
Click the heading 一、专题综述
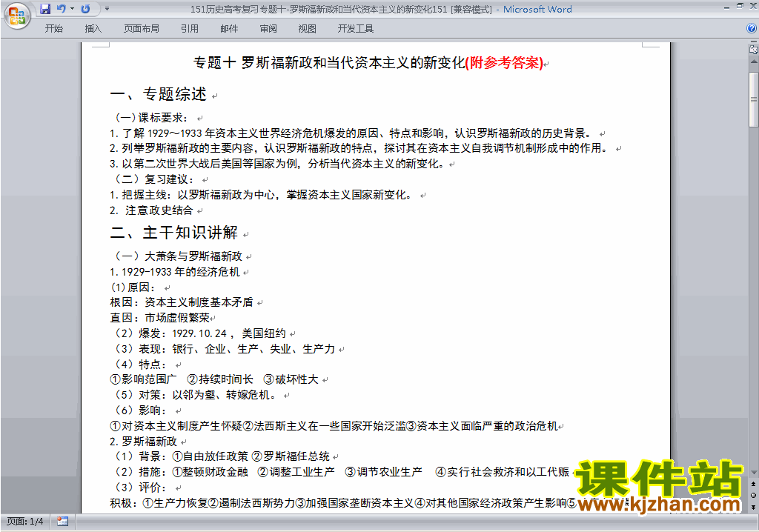[159, 94]
